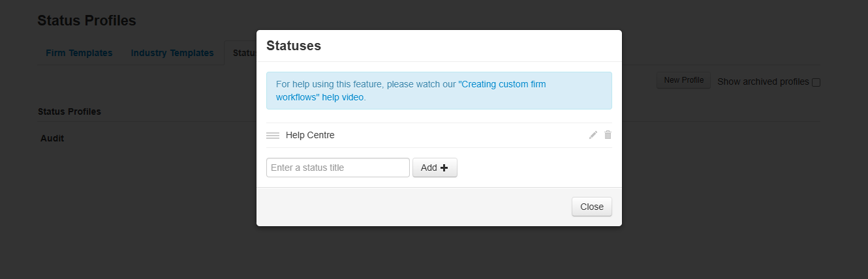Click the grey footer area of the dialog
This screenshot has height=279, width=868.
411,207
